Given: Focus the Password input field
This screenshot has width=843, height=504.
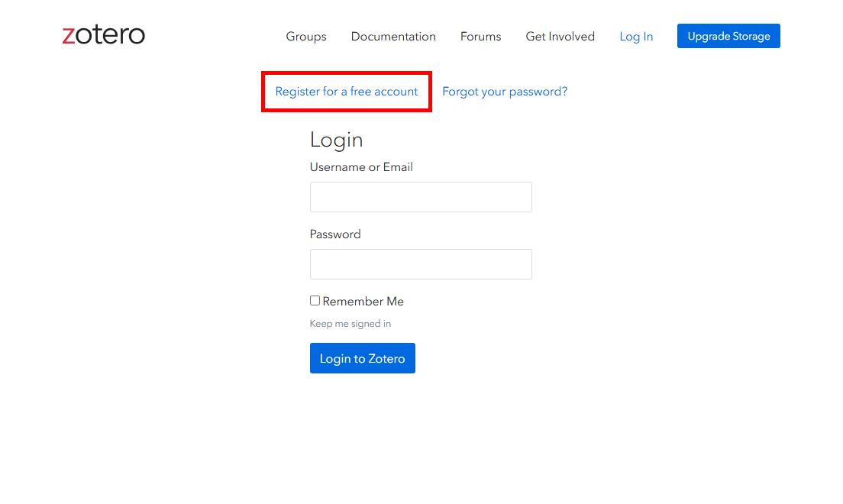Looking at the screenshot, I should (421, 264).
